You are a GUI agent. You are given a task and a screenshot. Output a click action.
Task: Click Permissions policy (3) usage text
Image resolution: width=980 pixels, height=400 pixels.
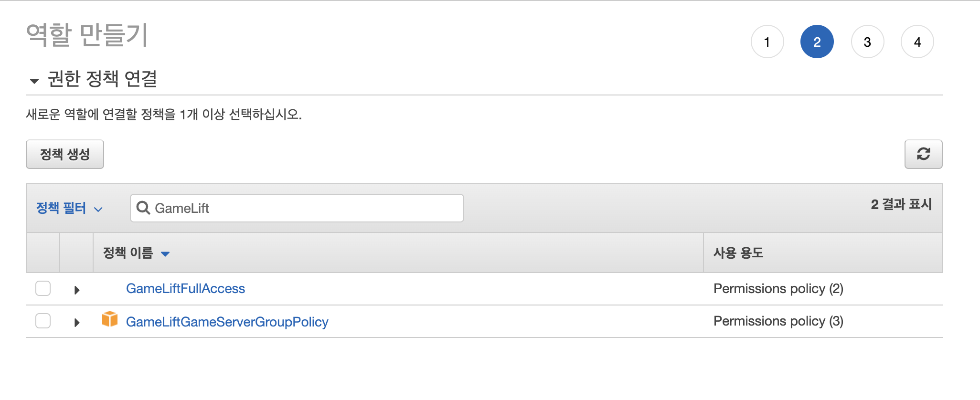pyautogui.click(x=778, y=321)
